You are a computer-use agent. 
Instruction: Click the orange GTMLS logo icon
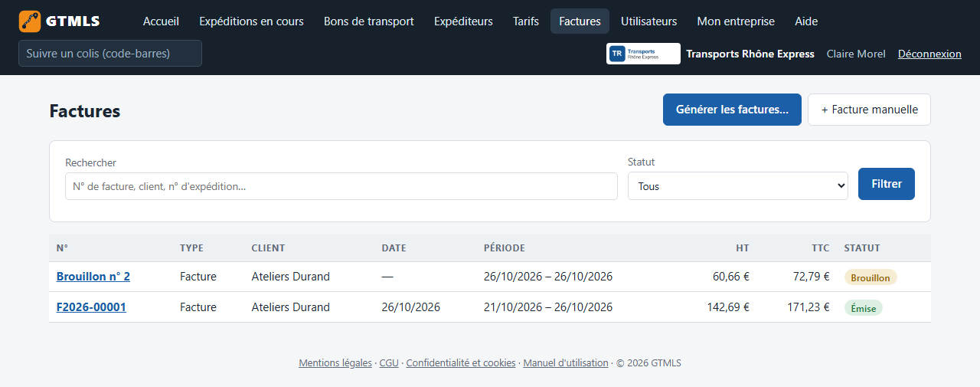[30, 21]
